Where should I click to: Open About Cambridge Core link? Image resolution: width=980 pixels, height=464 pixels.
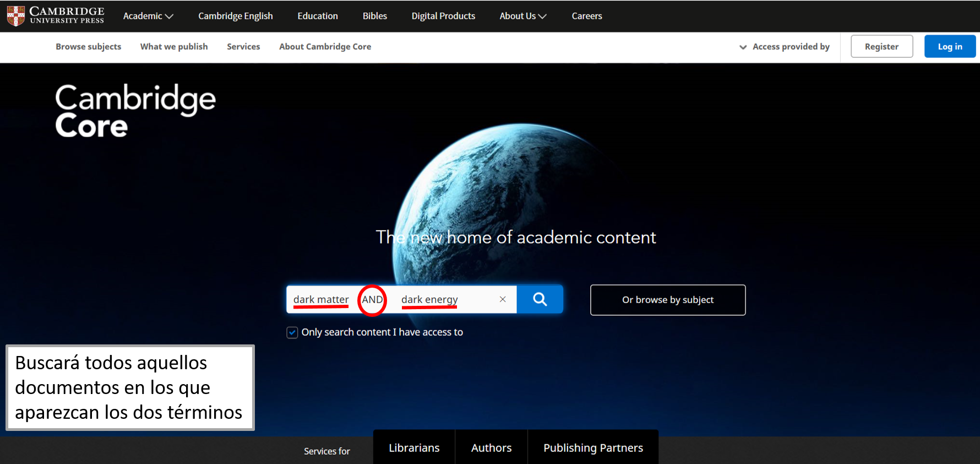[x=325, y=47]
